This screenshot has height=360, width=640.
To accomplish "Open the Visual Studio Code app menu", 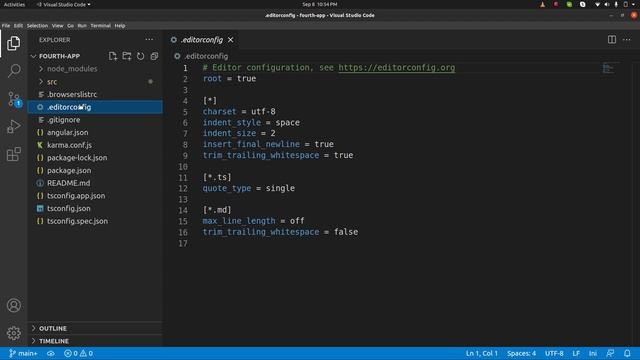I will click(x=64, y=4).
